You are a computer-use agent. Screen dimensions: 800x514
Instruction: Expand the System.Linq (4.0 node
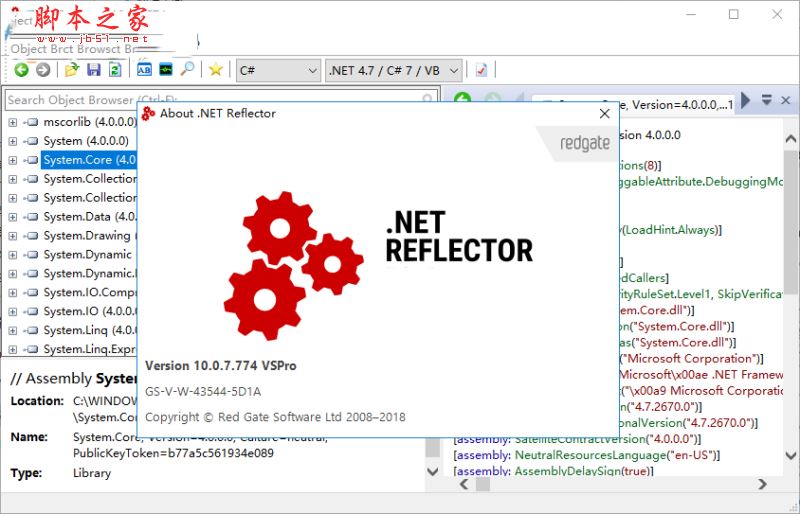tap(13, 330)
